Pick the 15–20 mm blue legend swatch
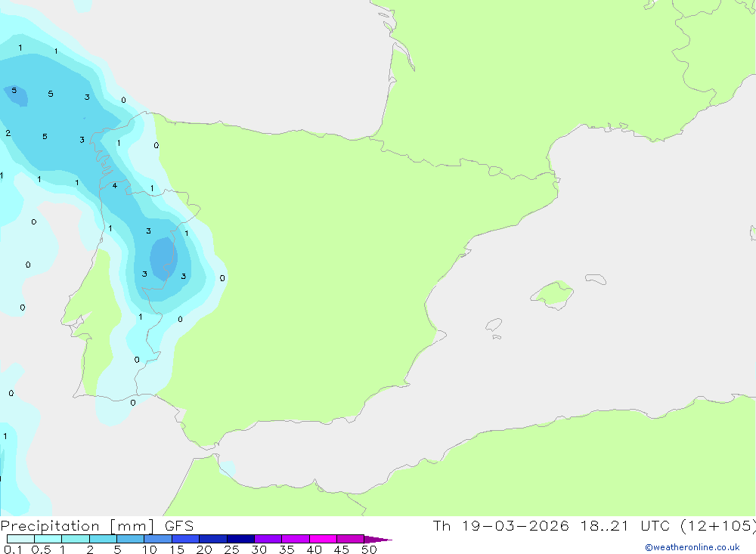Screen dimensions: 756x554 185,539
